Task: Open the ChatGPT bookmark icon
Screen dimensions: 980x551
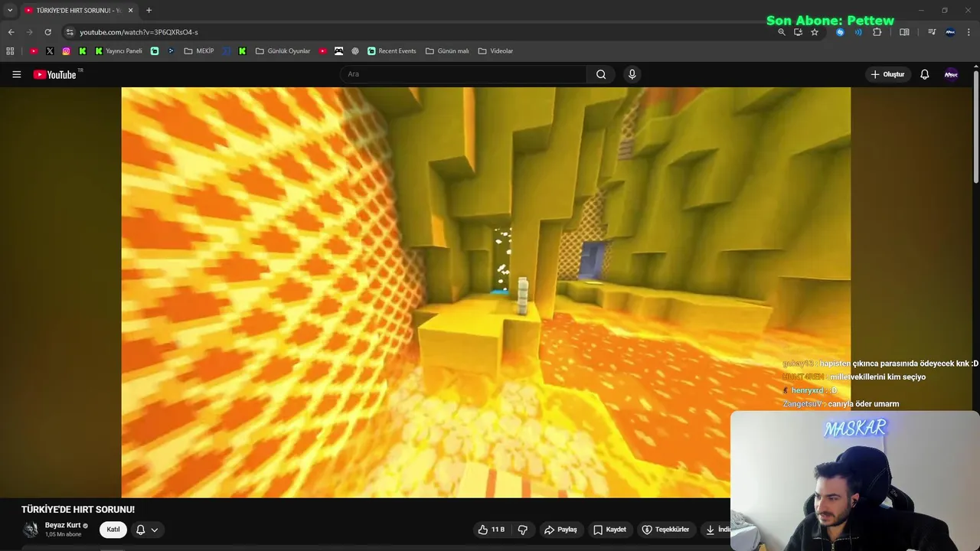Action: (355, 51)
